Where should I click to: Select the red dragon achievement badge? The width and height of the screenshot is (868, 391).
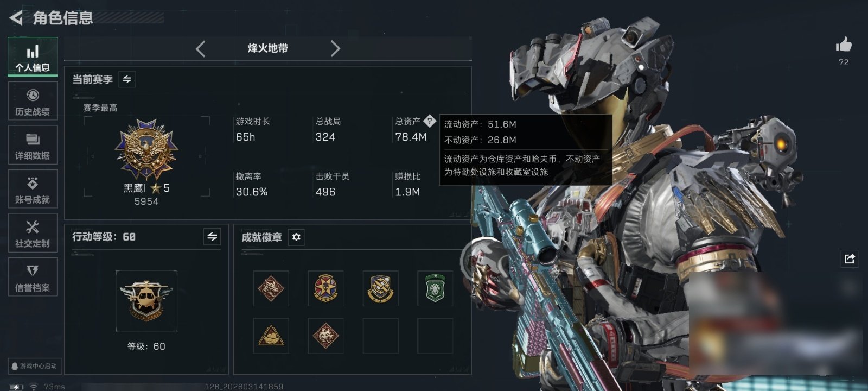coord(271,288)
